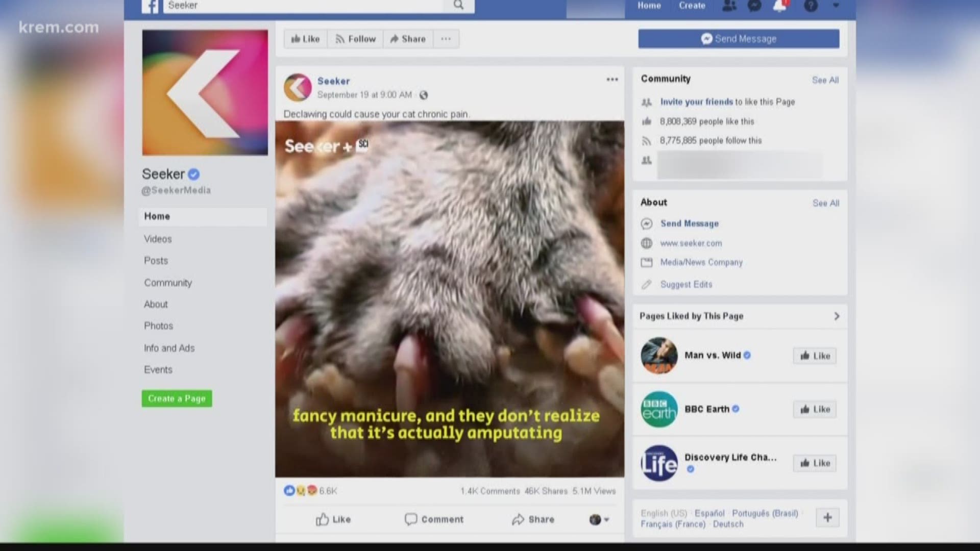
Task: Click the search magnifier icon
Action: (458, 5)
